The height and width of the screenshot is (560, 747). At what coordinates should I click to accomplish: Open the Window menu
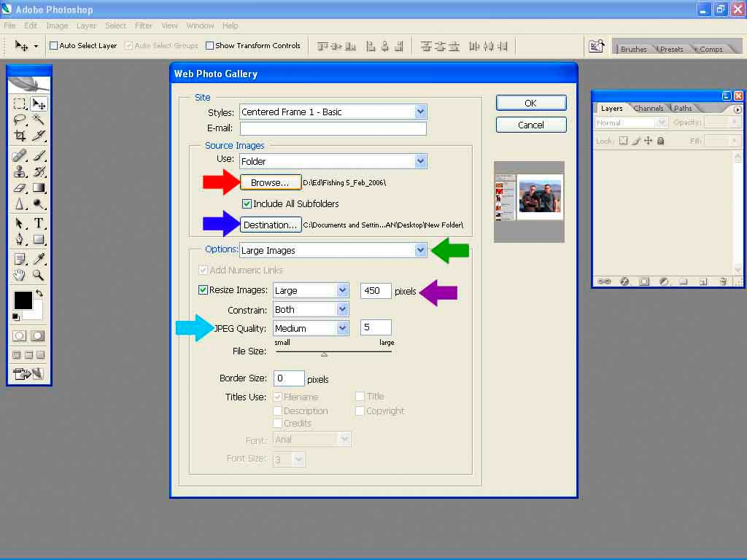pyautogui.click(x=200, y=26)
